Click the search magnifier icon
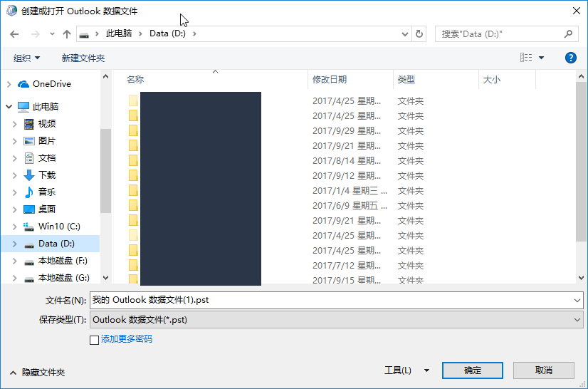Image resolution: width=588 pixels, height=389 pixels. tap(568, 34)
